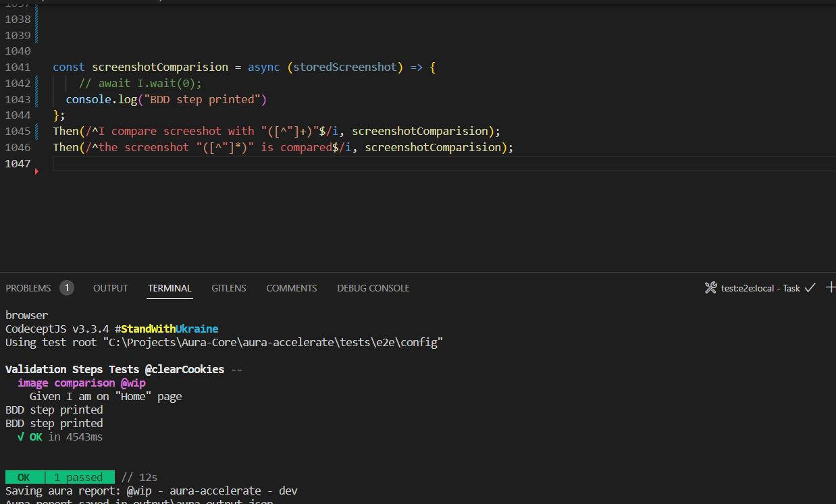Image resolution: width=836 pixels, height=504 pixels.
Task: Click the screenshotComparision constant declaration name
Action: point(160,67)
